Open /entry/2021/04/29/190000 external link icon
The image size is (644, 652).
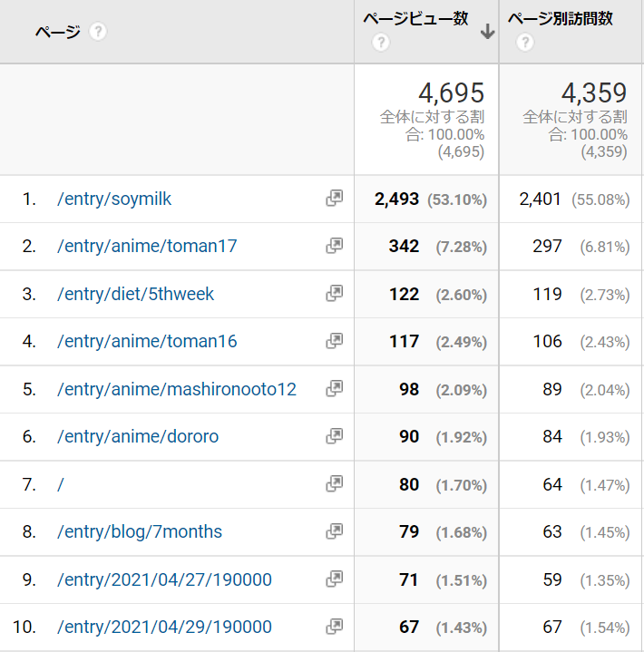335,627
